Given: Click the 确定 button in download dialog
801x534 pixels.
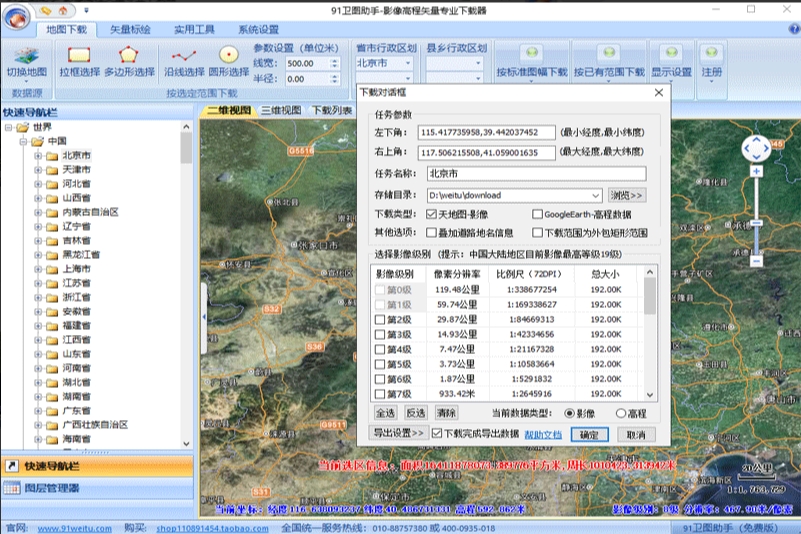Looking at the screenshot, I should click(589, 435).
